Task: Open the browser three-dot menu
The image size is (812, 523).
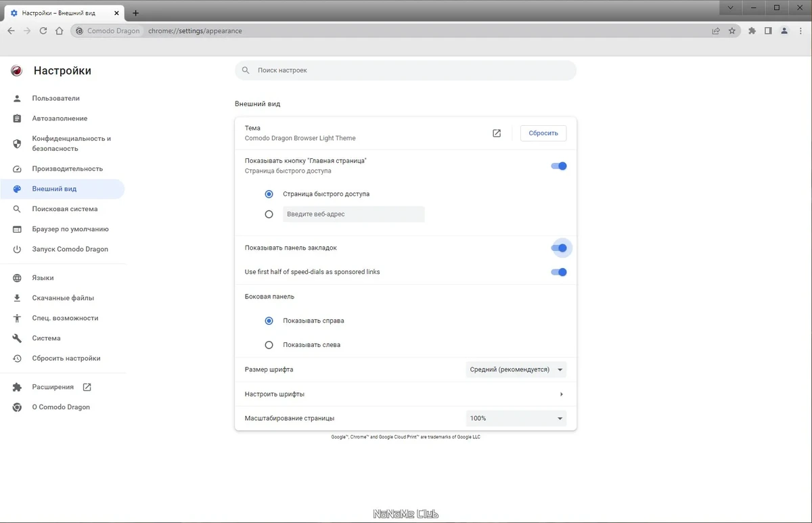Action: [800, 30]
